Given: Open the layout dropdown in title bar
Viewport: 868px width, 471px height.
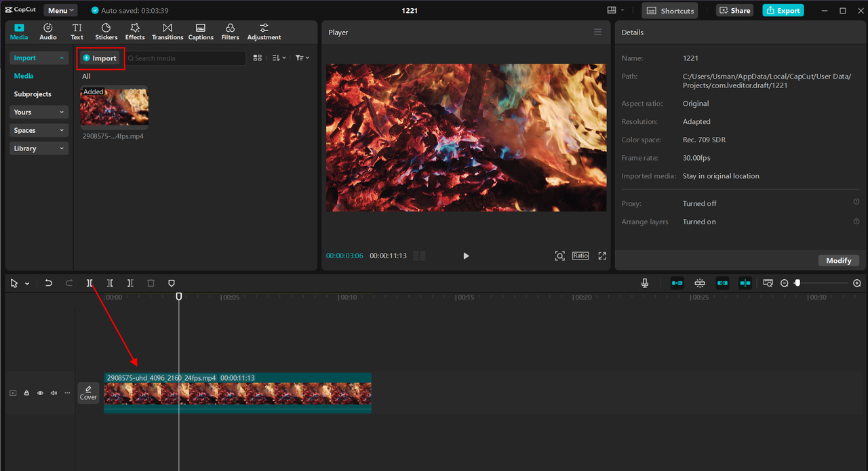Looking at the screenshot, I should pos(616,10).
